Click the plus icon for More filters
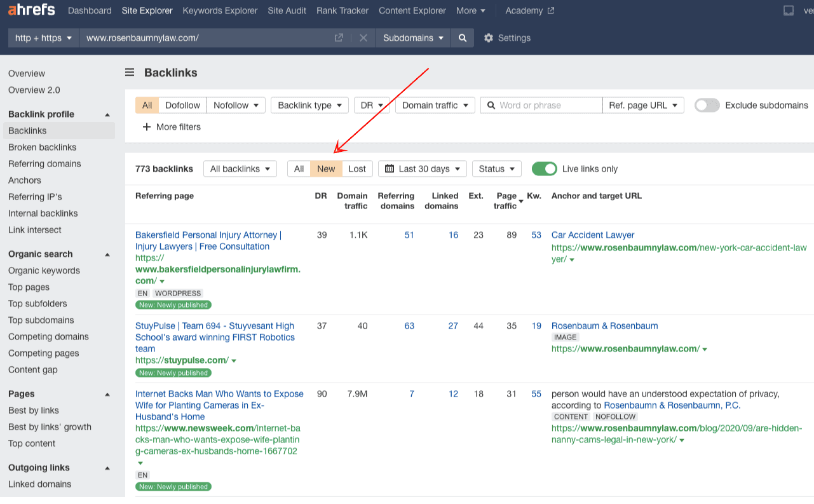 pyautogui.click(x=147, y=127)
